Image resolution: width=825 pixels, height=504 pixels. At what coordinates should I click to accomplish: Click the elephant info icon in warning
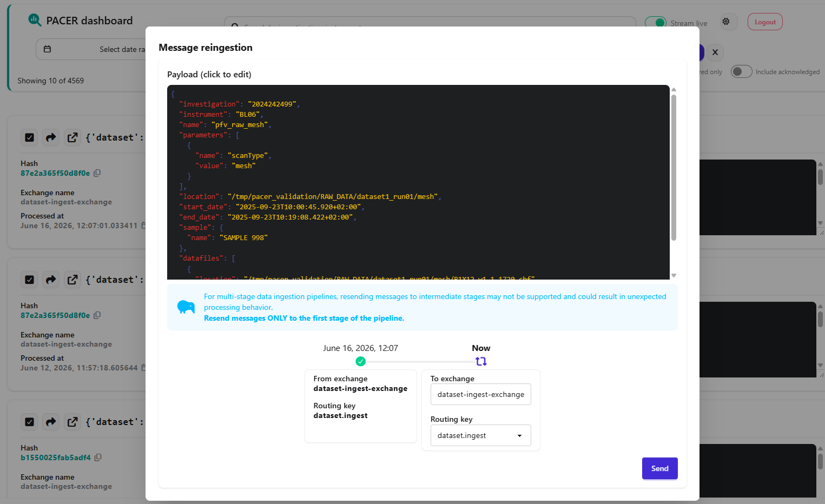pos(186,307)
